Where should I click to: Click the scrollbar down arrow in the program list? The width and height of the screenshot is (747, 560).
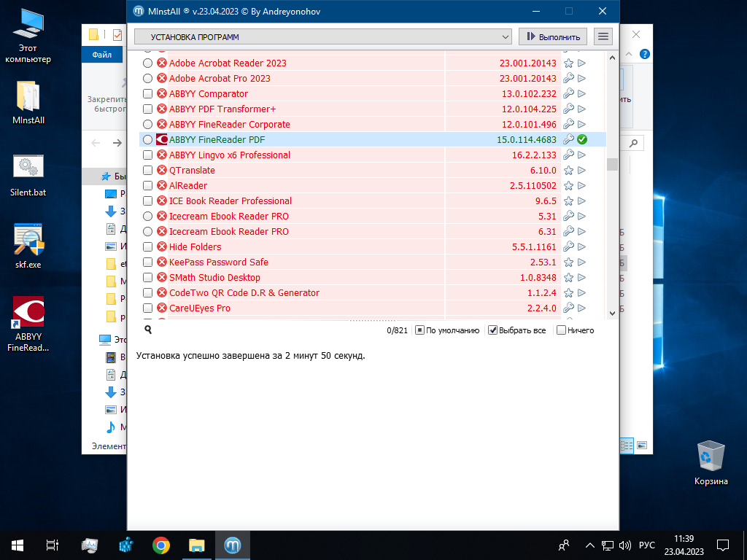613,313
